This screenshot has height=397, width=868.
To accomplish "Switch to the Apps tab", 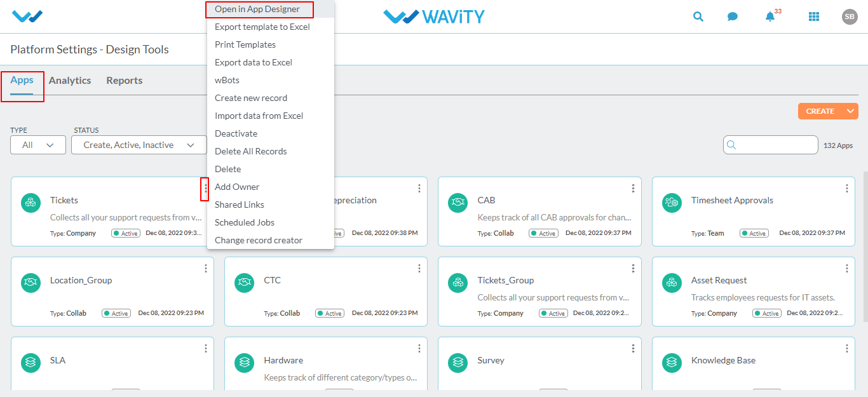I will point(22,80).
